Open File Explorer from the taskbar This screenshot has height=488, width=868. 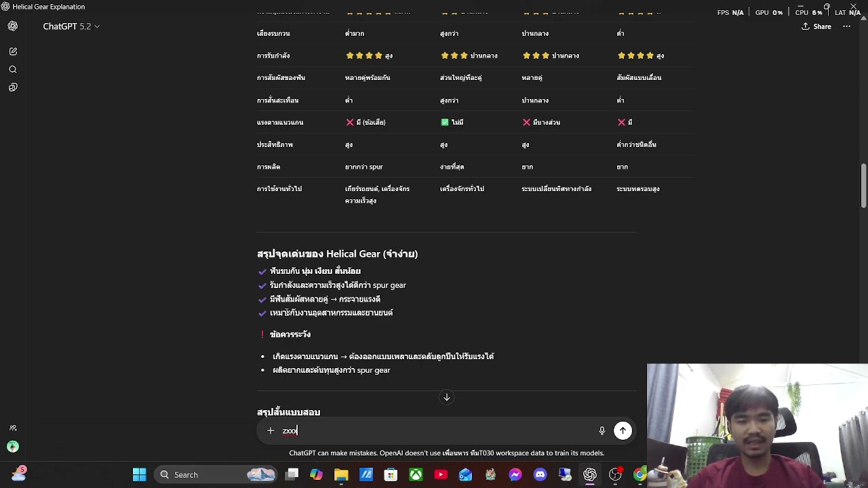coord(341,475)
